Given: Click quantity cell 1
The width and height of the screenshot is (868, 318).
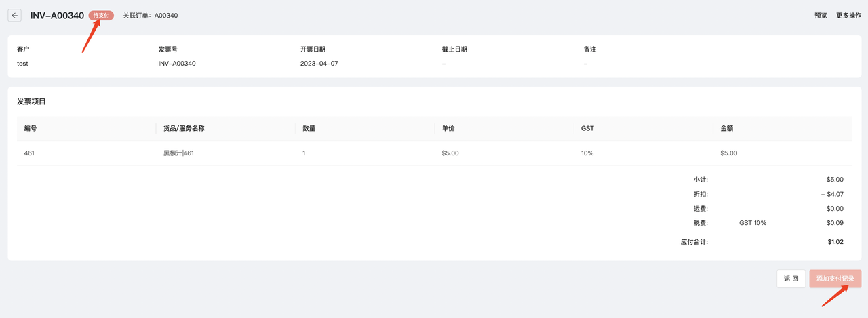Looking at the screenshot, I should click(304, 153).
